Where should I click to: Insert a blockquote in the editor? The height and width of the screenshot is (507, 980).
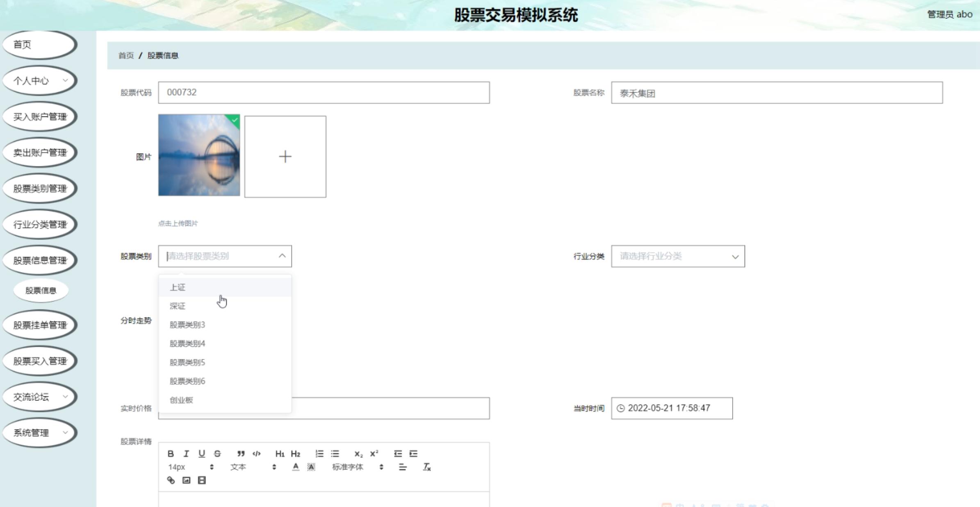pos(240,454)
